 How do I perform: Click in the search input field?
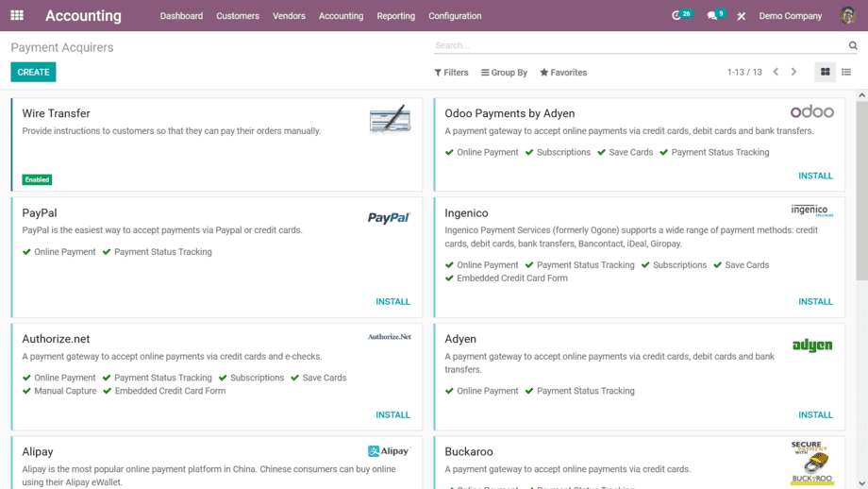point(637,45)
